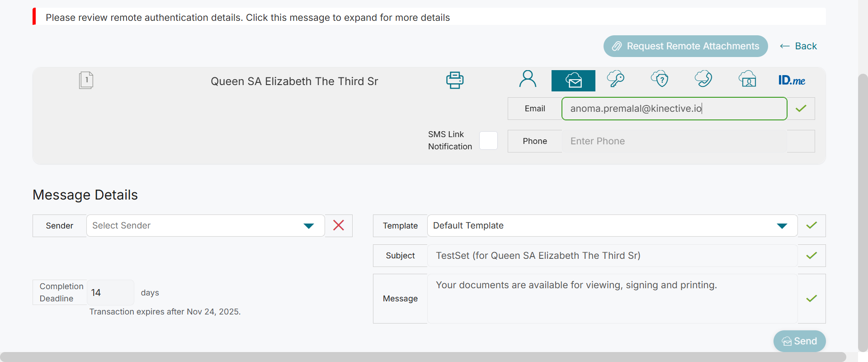
Task: Click the Completion Deadline days field
Action: 110,293
